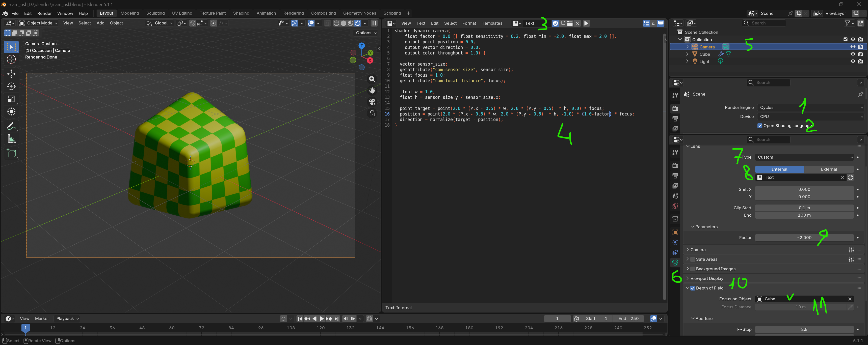Viewport: 868px width, 345px height.
Task: Open the camera Data properties tab
Action: 675,263
